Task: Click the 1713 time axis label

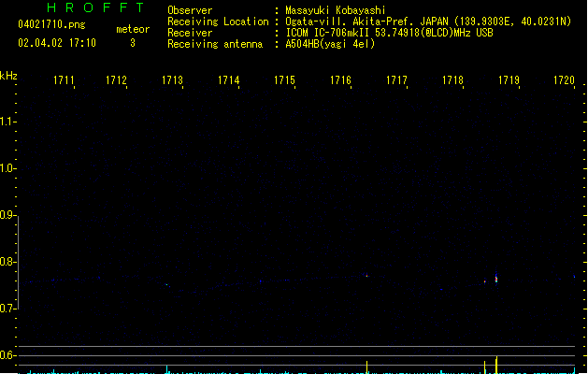Action: point(172,80)
